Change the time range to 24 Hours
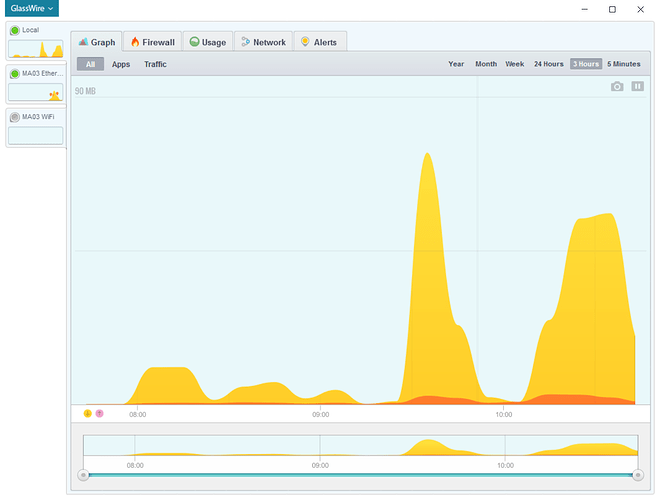This screenshot has width=660, height=500. 548,64
